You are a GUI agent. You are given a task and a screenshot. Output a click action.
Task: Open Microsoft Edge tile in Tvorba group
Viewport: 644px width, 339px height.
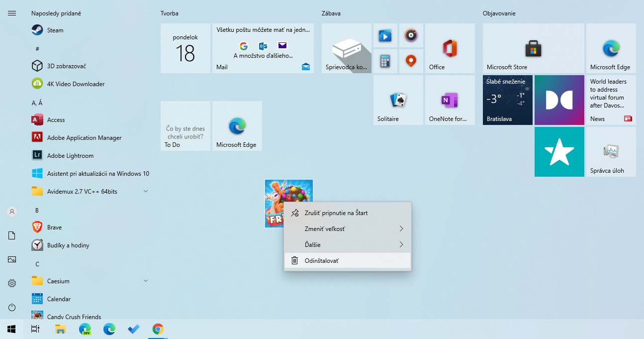(237, 126)
